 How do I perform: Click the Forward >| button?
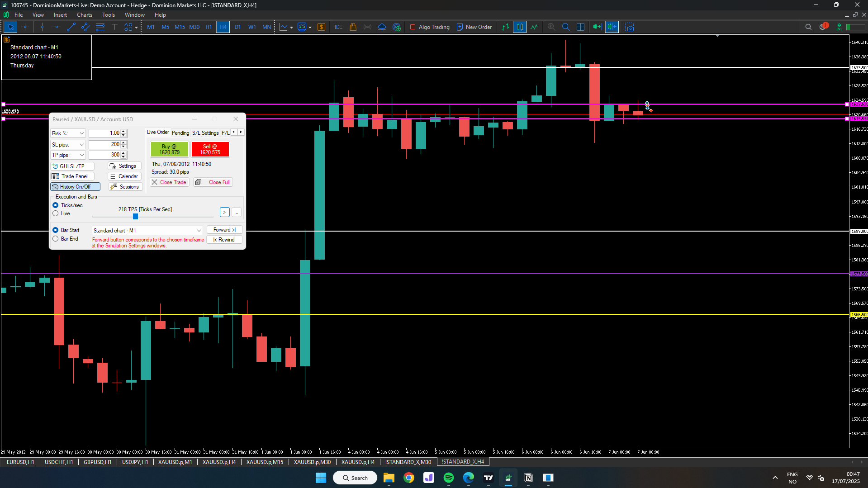coord(224,230)
